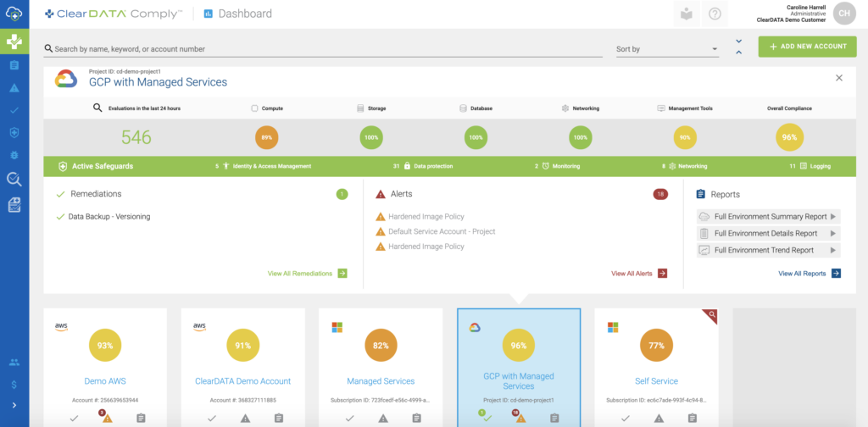Select the ClearDATA Demo Account card title

[243, 381]
